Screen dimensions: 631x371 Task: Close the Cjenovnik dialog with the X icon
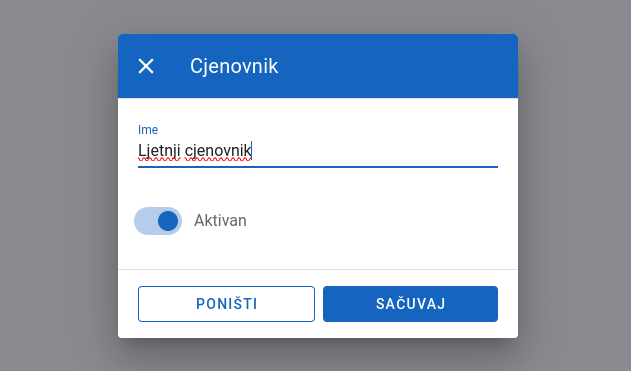(146, 66)
